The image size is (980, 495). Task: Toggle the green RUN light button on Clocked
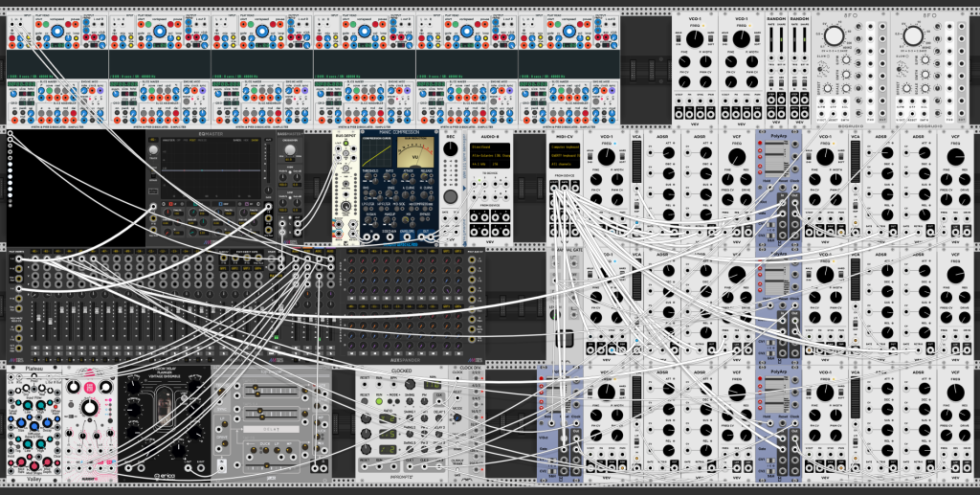click(379, 401)
